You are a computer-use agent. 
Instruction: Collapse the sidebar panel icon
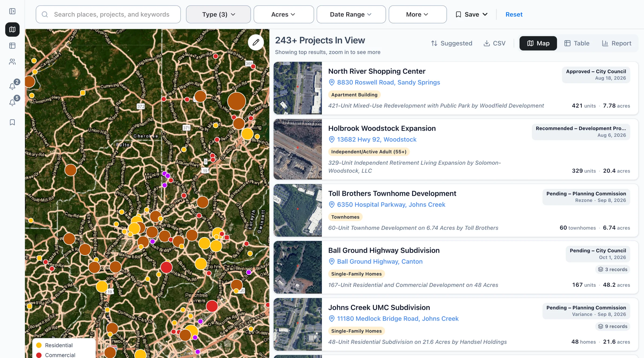pos(12,11)
